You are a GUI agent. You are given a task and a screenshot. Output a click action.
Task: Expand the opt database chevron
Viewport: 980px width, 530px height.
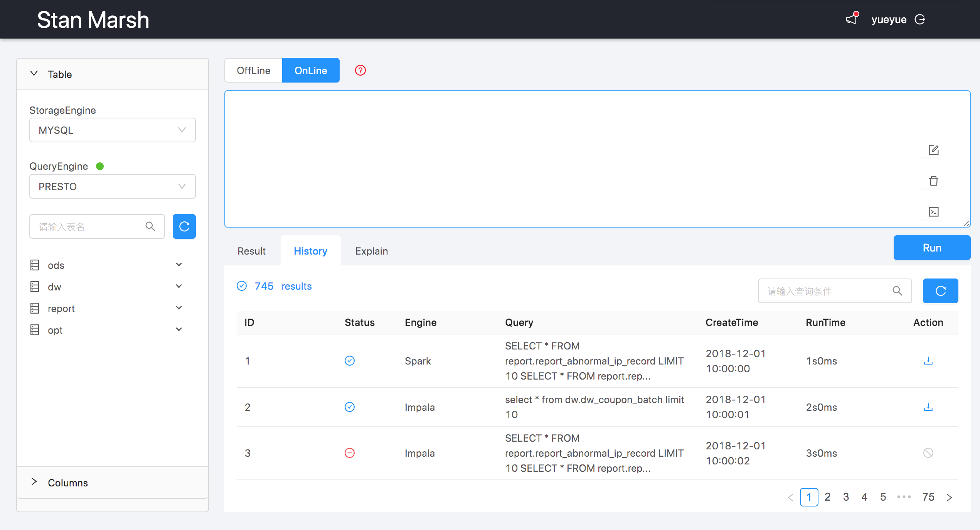click(x=179, y=329)
